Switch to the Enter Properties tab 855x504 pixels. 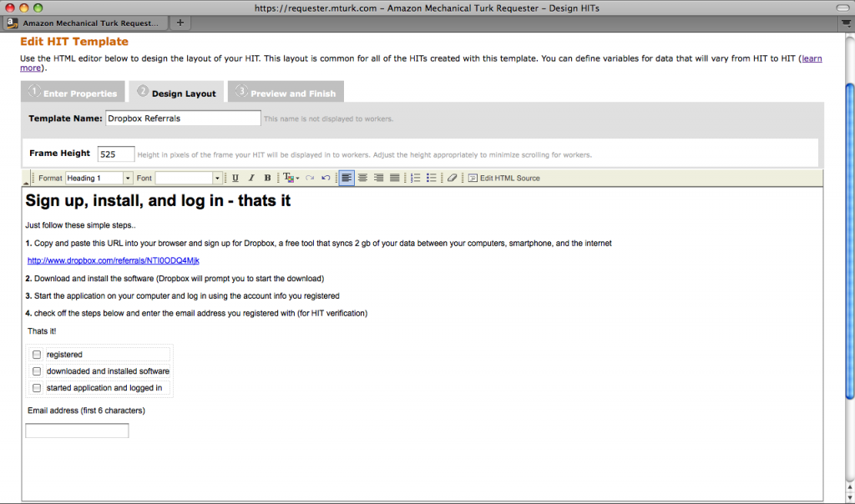[73, 92]
